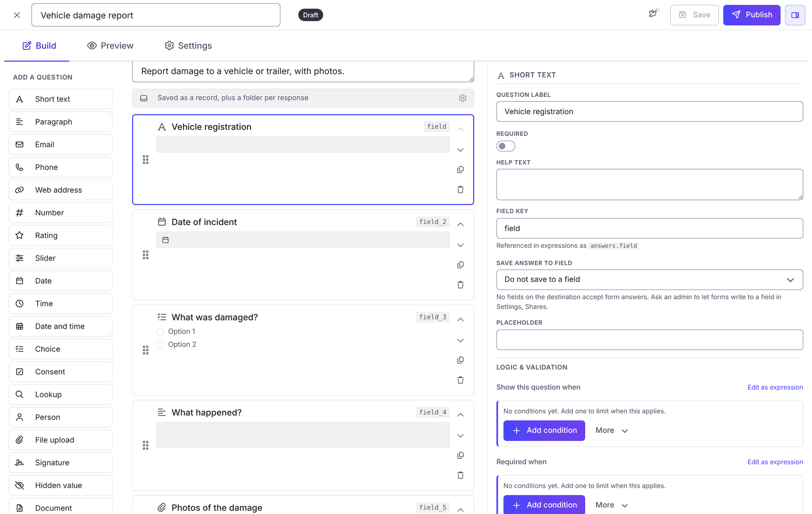Add a File upload question
Image resolution: width=812 pixels, height=514 pixels.
pos(61,440)
